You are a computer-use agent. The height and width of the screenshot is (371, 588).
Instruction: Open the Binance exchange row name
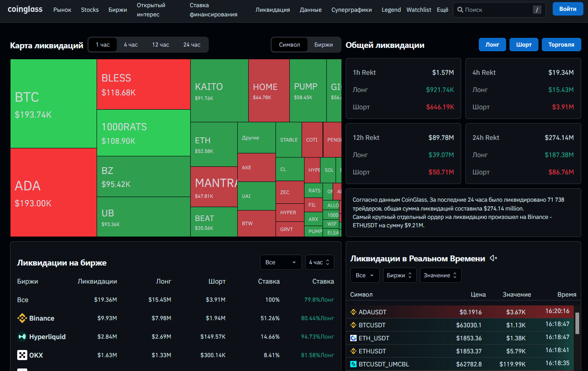tap(42, 318)
